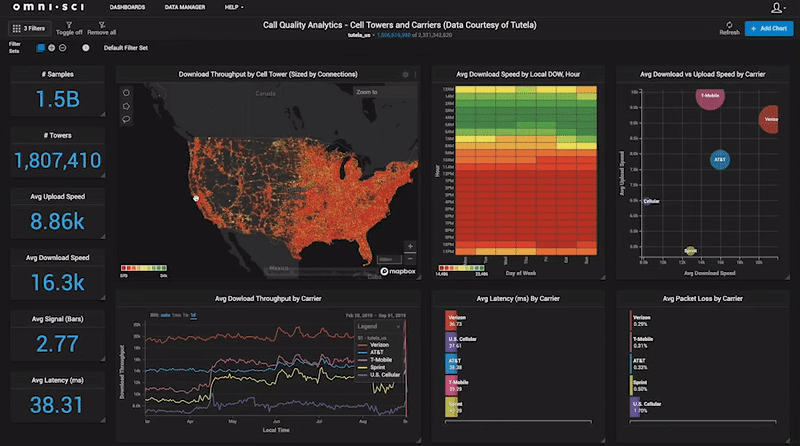The width and height of the screenshot is (800, 446).
Task: Remove the current filter set
Action: (62, 48)
